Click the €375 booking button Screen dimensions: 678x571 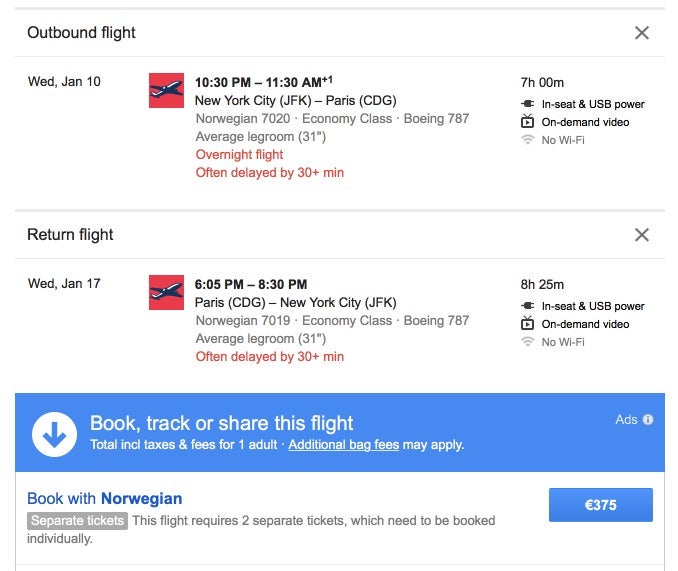tap(601, 505)
